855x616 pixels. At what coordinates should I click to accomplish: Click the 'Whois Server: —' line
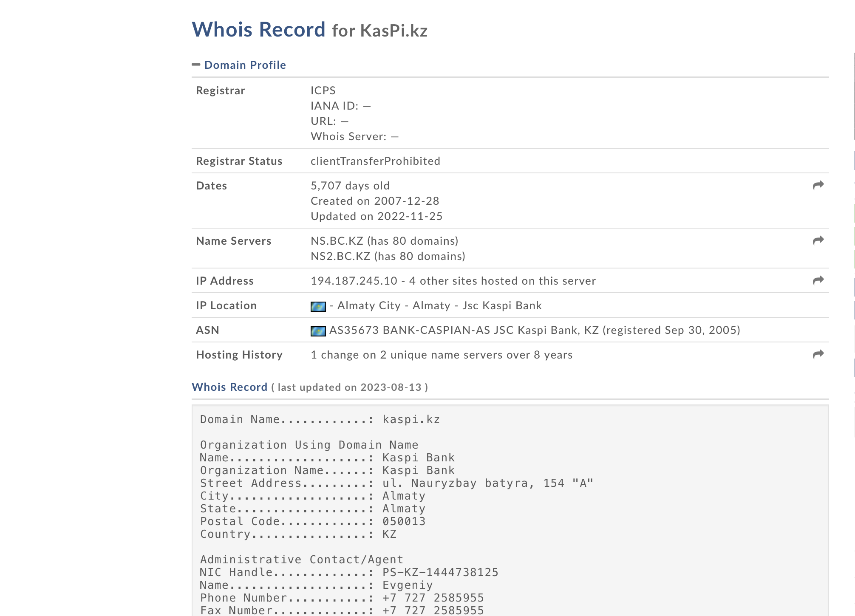tap(355, 136)
